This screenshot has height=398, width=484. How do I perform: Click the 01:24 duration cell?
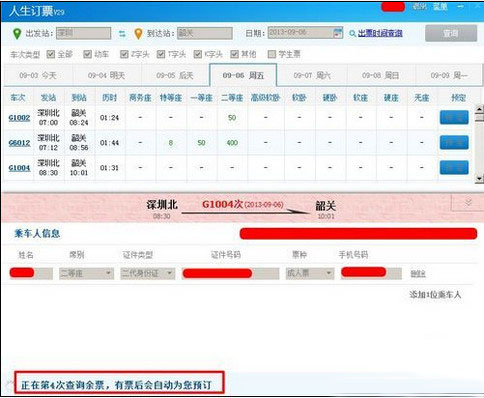tap(109, 118)
